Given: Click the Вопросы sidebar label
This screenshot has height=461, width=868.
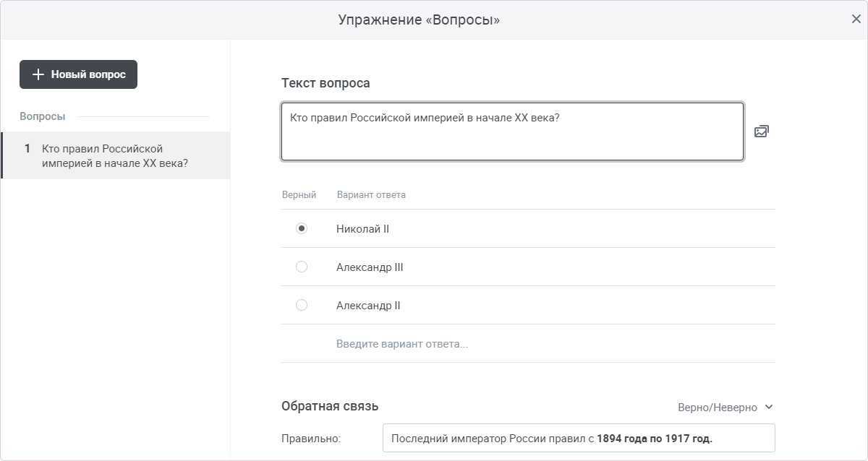Looking at the screenshot, I should click(x=42, y=116).
